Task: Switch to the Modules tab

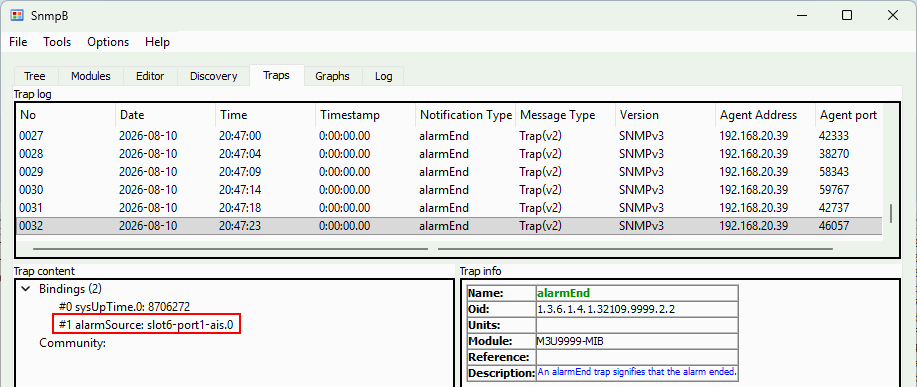Action: [x=91, y=76]
